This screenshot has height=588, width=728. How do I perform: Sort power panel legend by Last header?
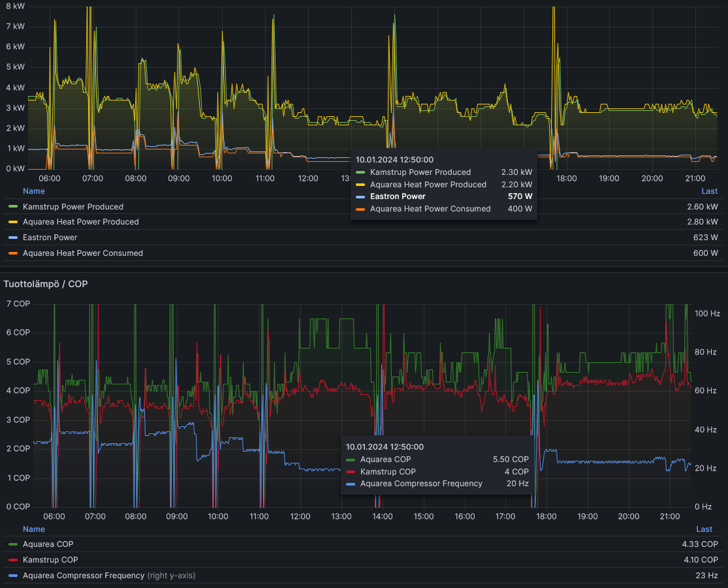[x=709, y=191]
